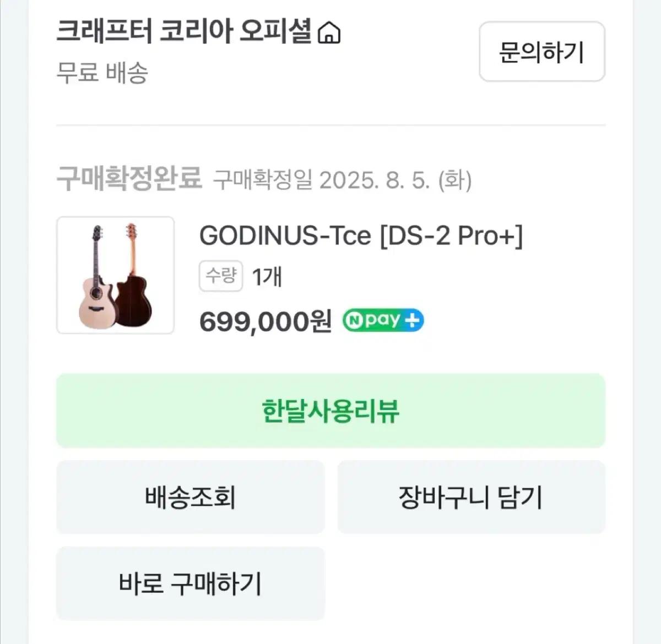Click the 699,000원 price

[x=265, y=321]
